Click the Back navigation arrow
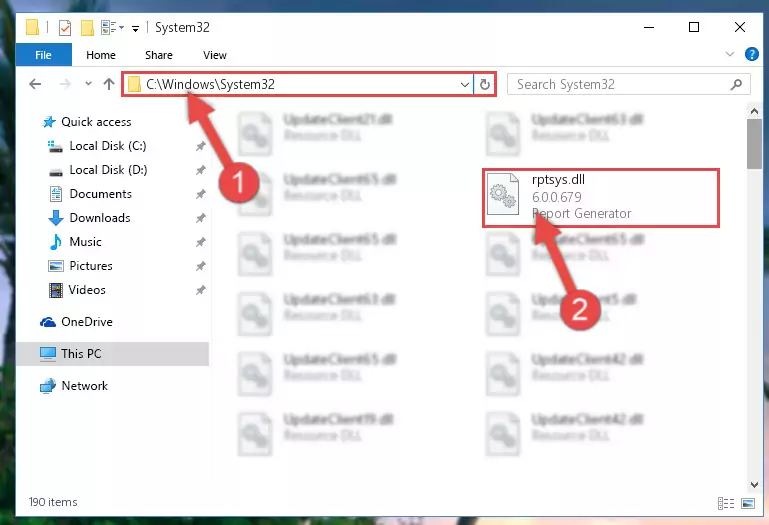769x525 pixels. [x=35, y=84]
